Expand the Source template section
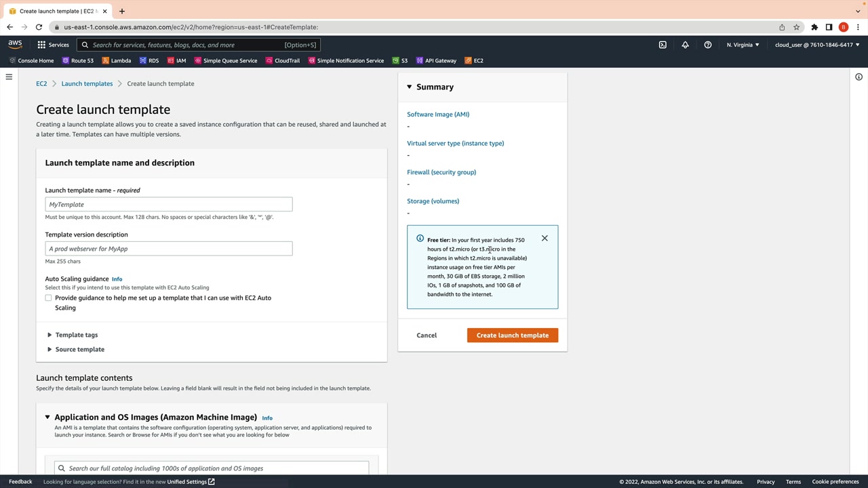The image size is (868, 488). tap(75, 349)
